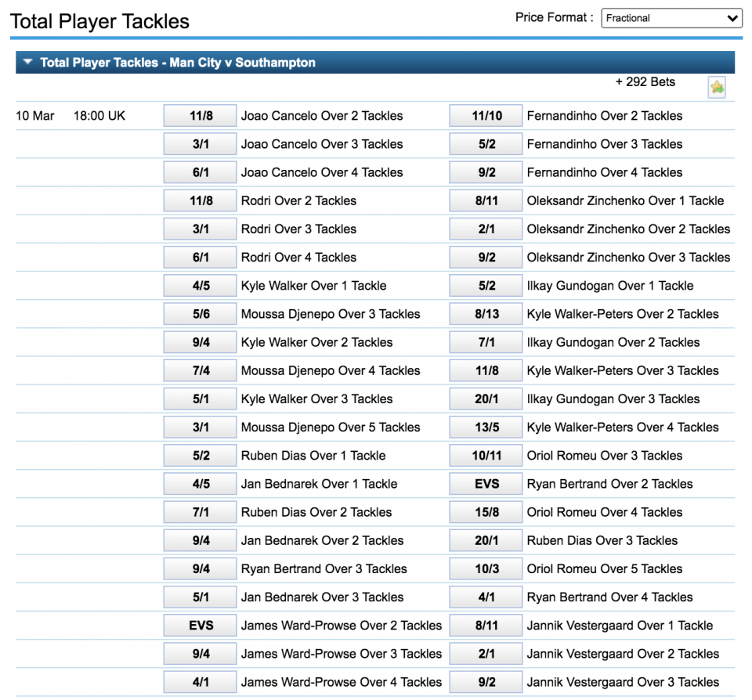Image resolution: width=752 pixels, height=700 pixels.
Task: Choose 2/1 Jannik Vestergaard Over 2 Tackles
Action: [486, 653]
